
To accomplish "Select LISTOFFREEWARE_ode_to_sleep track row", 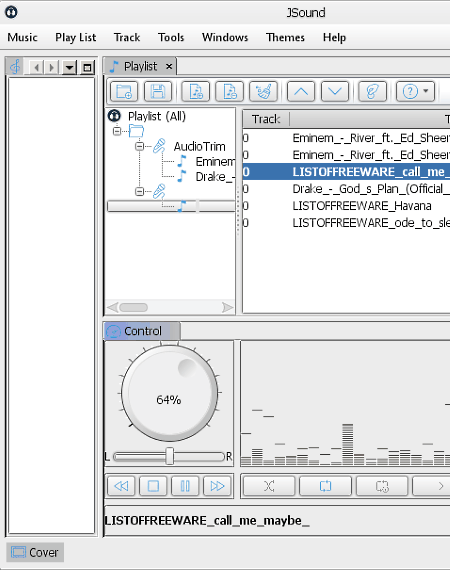I will click(x=346, y=223).
